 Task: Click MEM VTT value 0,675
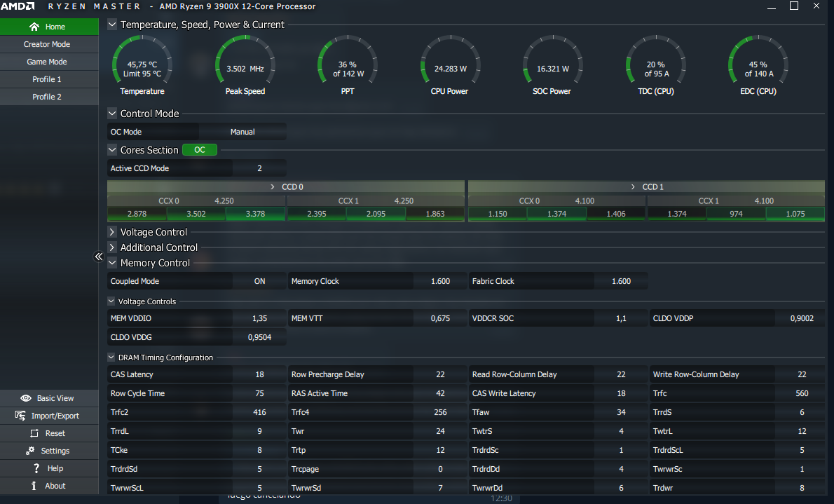pyautogui.click(x=440, y=318)
